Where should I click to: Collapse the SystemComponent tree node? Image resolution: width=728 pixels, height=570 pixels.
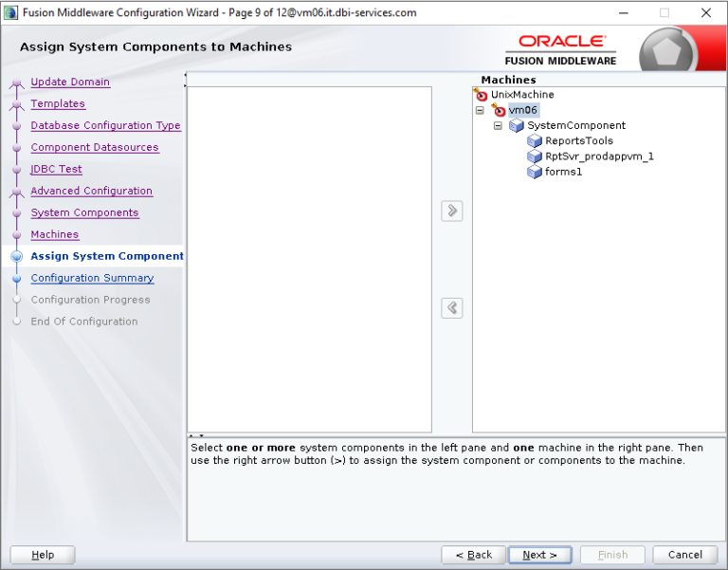[498, 125]
